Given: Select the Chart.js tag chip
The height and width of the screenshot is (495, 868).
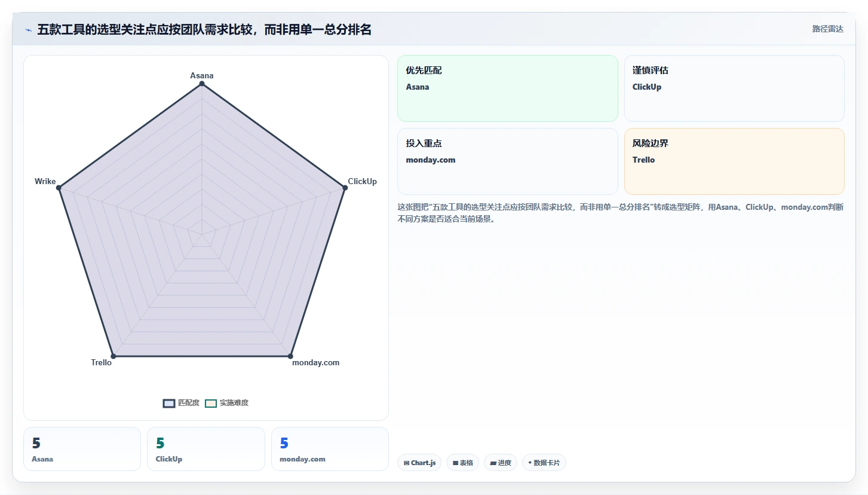Looking at the screenshot, I should pos(419,463).
